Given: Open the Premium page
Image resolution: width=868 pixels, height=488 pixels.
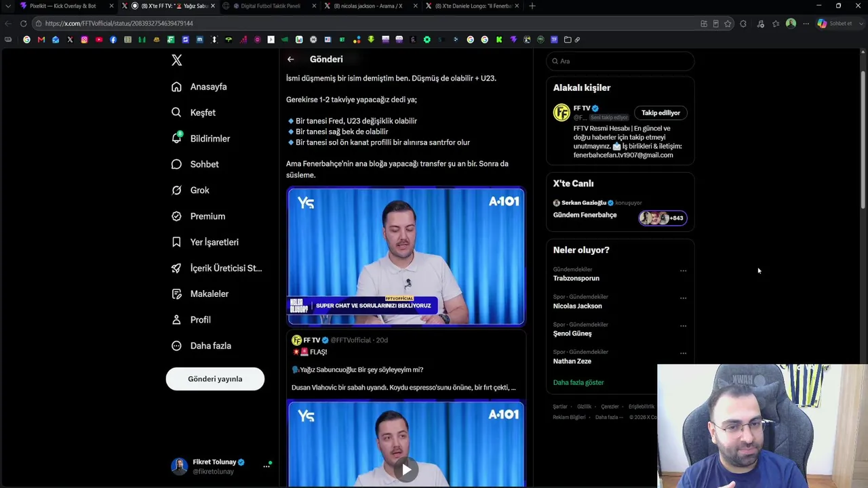Looking at the screenshot, I should click(x=198, y=216).
